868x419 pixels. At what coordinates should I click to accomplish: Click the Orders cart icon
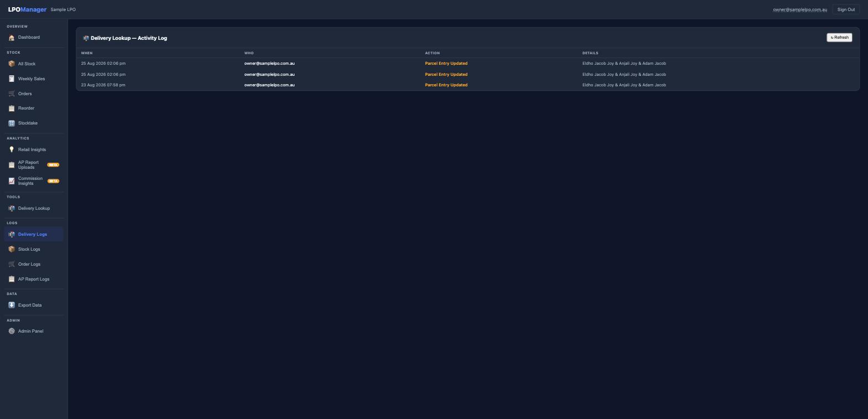pos(12,94)
